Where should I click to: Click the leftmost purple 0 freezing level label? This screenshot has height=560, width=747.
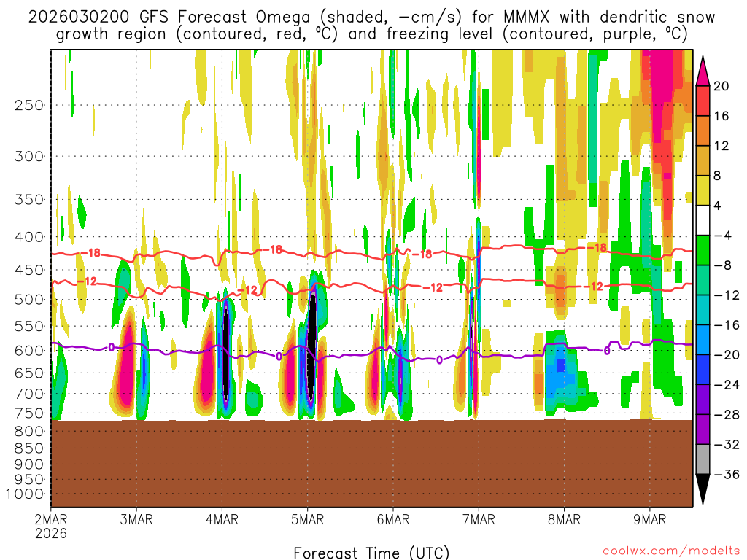pos(112,347)
